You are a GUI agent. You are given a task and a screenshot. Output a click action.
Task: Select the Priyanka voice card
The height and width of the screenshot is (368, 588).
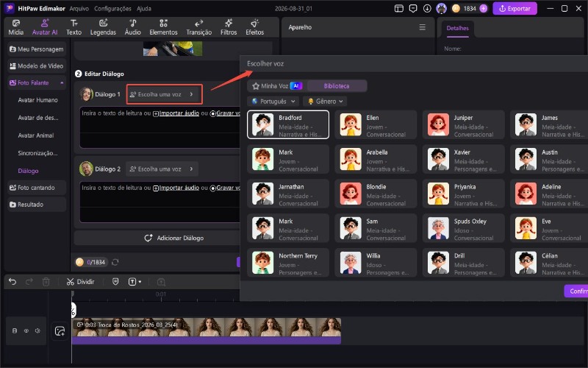coord(464,194)
